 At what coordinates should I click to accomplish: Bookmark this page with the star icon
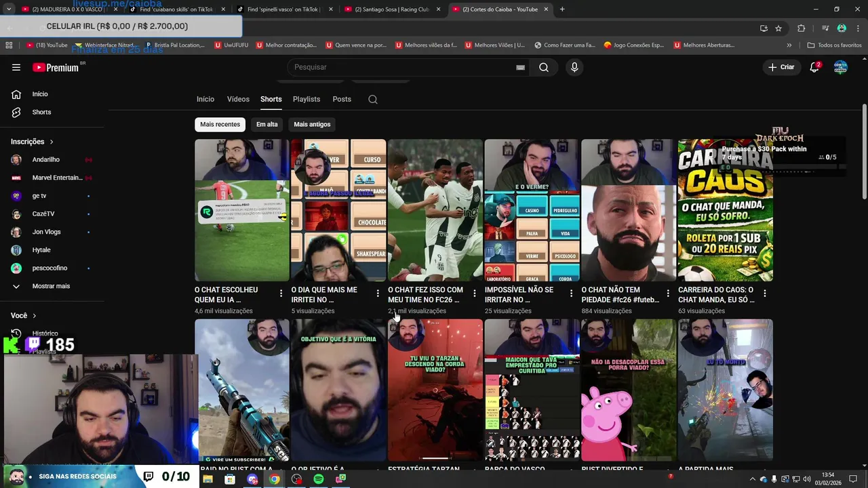778,28
